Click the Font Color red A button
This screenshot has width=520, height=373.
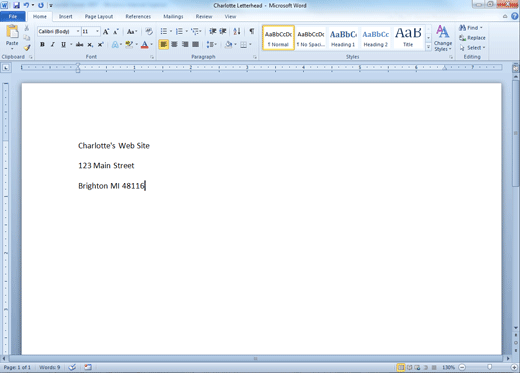[144, 44]
